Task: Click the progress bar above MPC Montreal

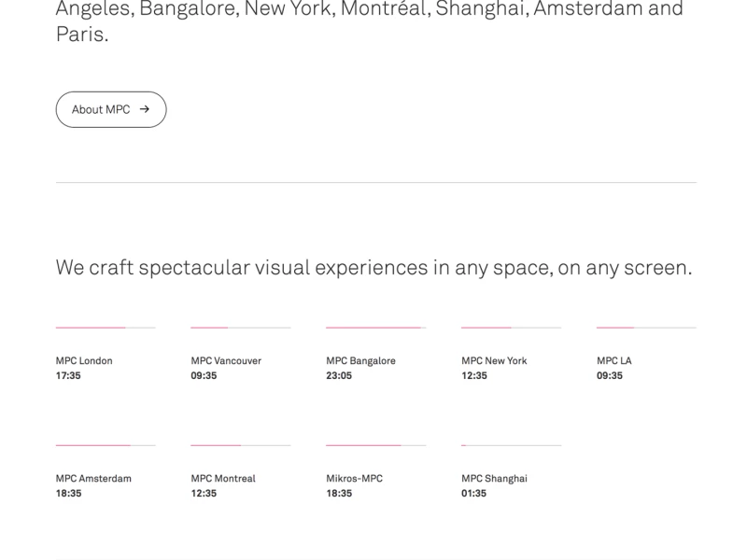Action: point(241,445)
